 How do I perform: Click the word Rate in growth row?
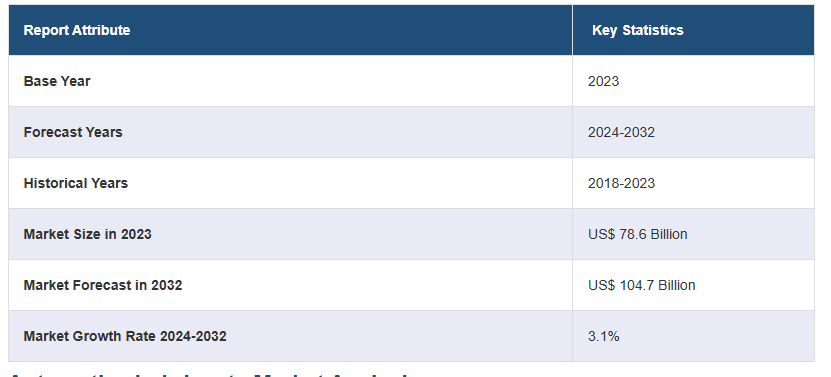coord(142,336)
